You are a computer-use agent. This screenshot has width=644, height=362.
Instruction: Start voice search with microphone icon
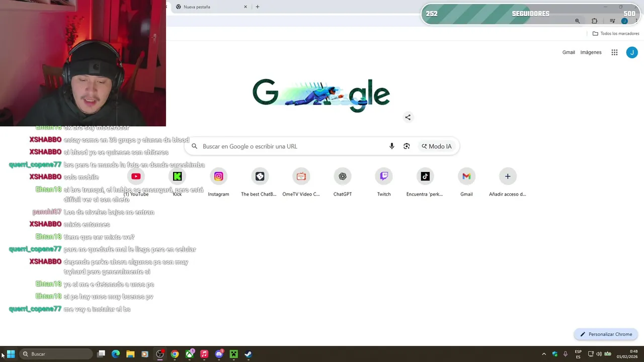click(x=391, y=146)
